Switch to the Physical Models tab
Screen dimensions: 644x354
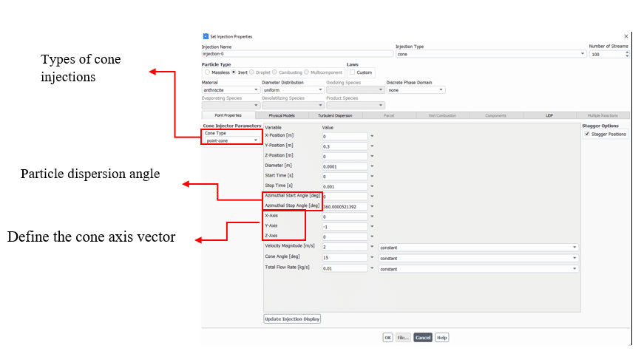[x=281, y=115]
